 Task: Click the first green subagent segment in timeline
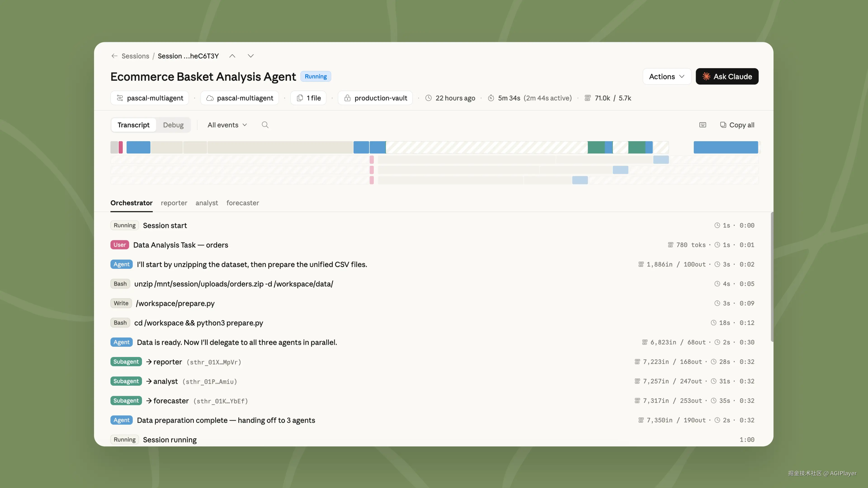[x=596, y=148]
